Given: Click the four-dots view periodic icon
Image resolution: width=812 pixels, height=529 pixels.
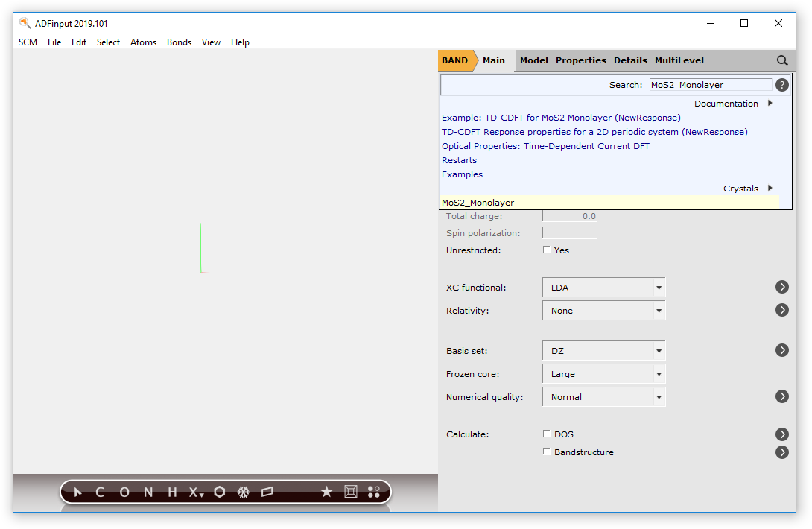Looking at the screenshot, I should click(x=374, y=492).
